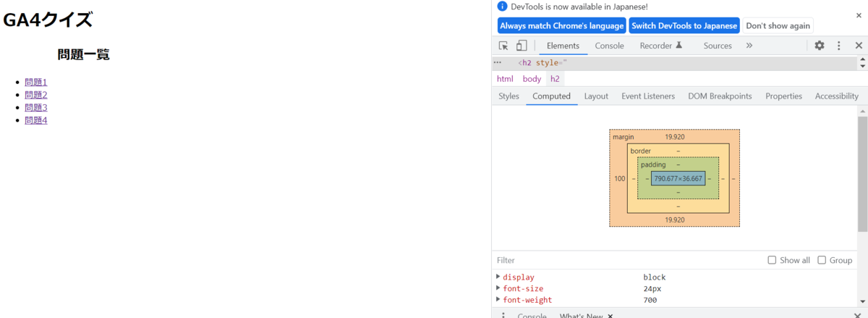Switch to the Console tab
The image size is (868, 318).
(x=609, y=46)
